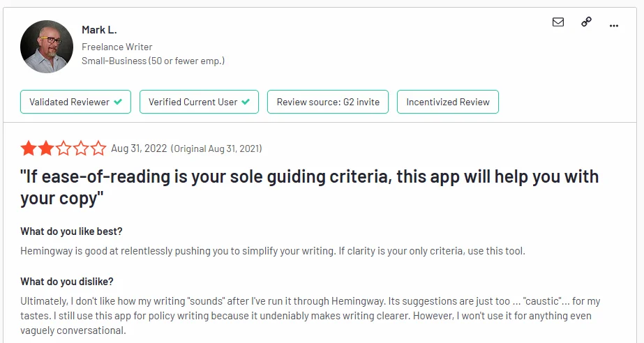644x343 pixels.
Task: Select the Verified Current User badge
Action: [199, 102]
